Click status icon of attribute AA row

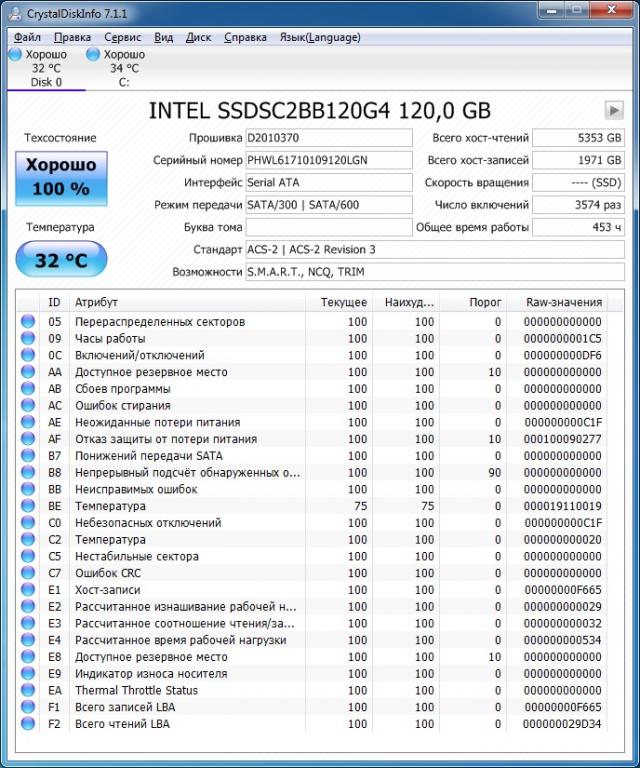point(28,372)
